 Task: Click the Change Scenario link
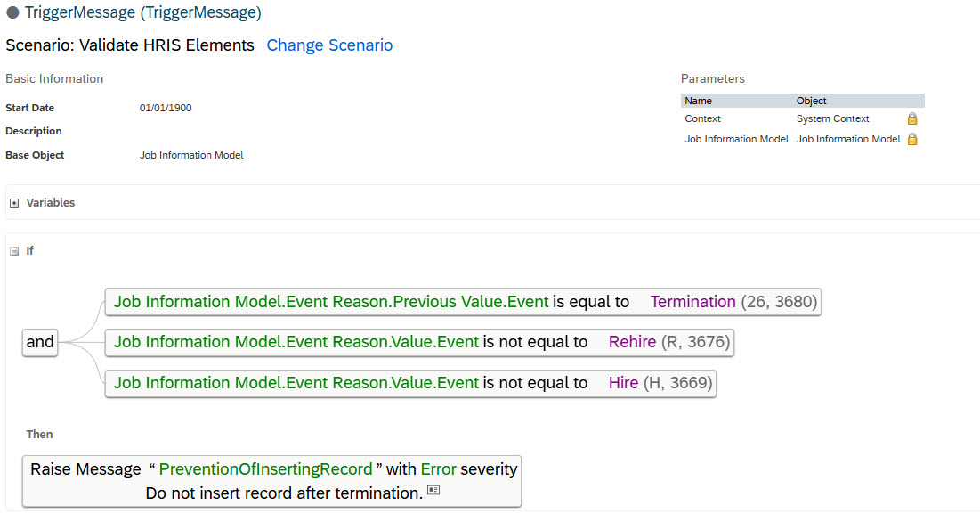pos(329,45)
